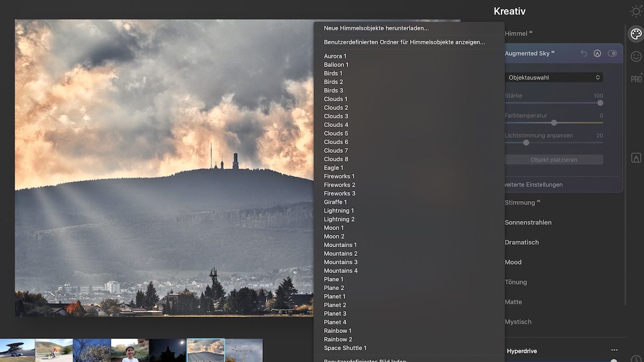Select the smiling child portrait thumbnail
This screenshot has width=644, height=362.
pos(129,350)
